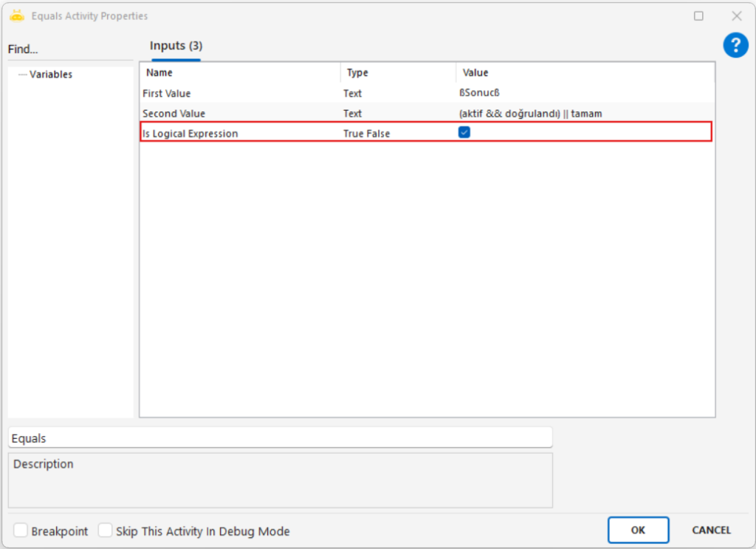Click the app logo icon in title bar

pyautogui.click(x=17, y=16)
